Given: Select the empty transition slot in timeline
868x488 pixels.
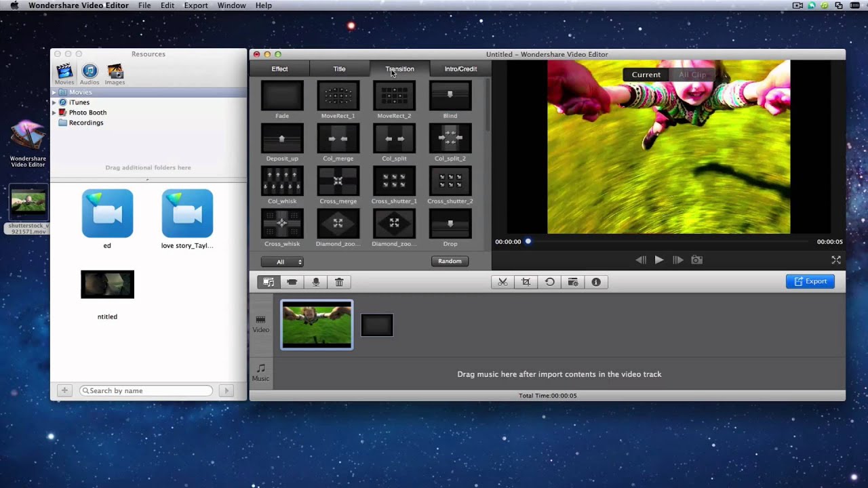Looking at the screenshot, I should [376, 325].
